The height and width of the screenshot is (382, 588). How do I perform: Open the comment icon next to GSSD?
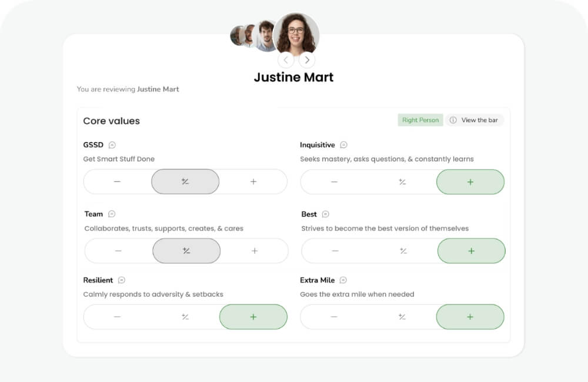[x=112, y=144]
